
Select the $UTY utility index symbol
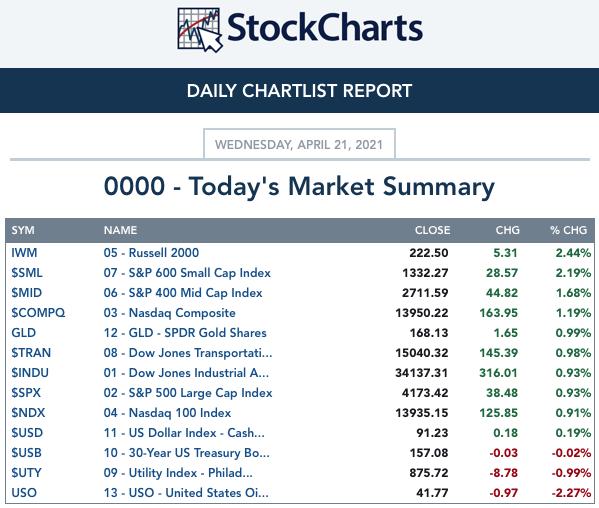26,473
